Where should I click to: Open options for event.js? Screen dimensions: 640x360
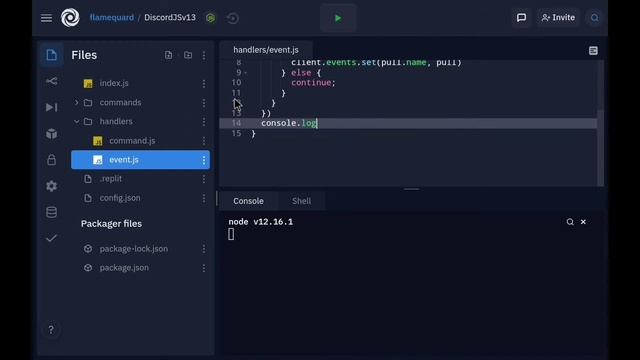pos(204,160)
